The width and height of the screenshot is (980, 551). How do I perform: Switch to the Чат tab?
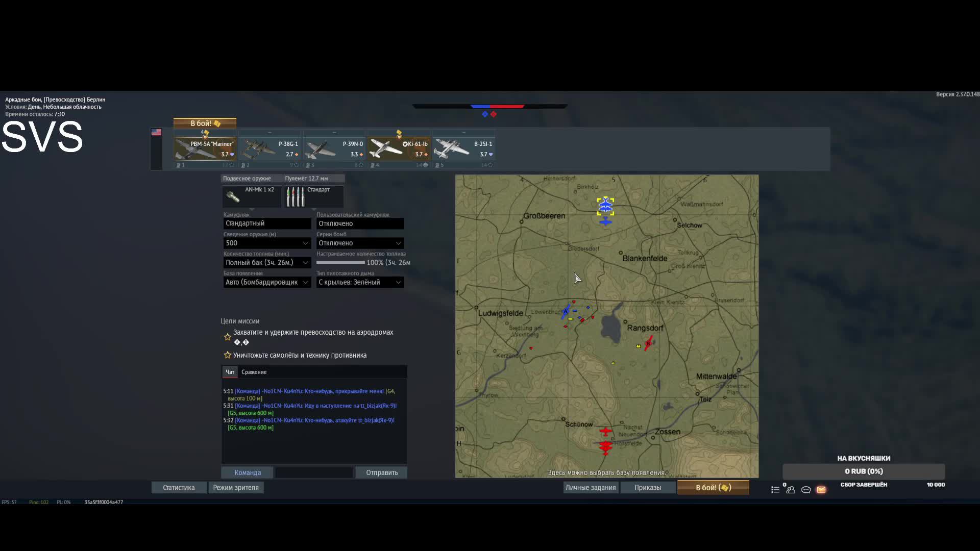(x=230, y=372)
